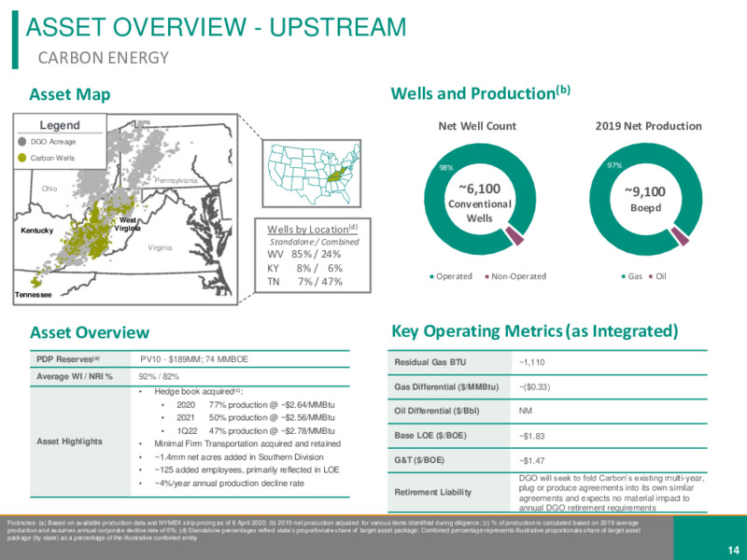This screenshot has height=560, width=747.
Task: Click 'Key Operating Metrics (as Integrated)' heading
Action: (534, 331)
